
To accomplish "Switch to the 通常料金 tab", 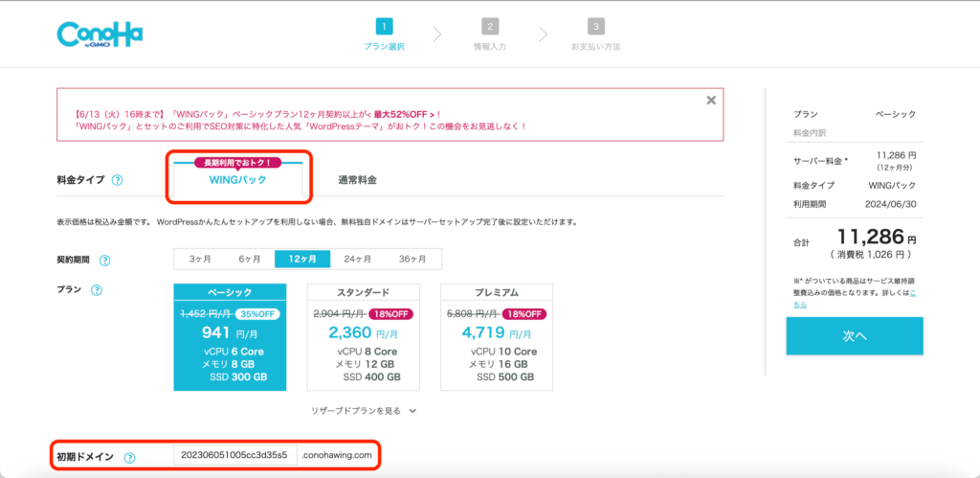I will (358, 180).
